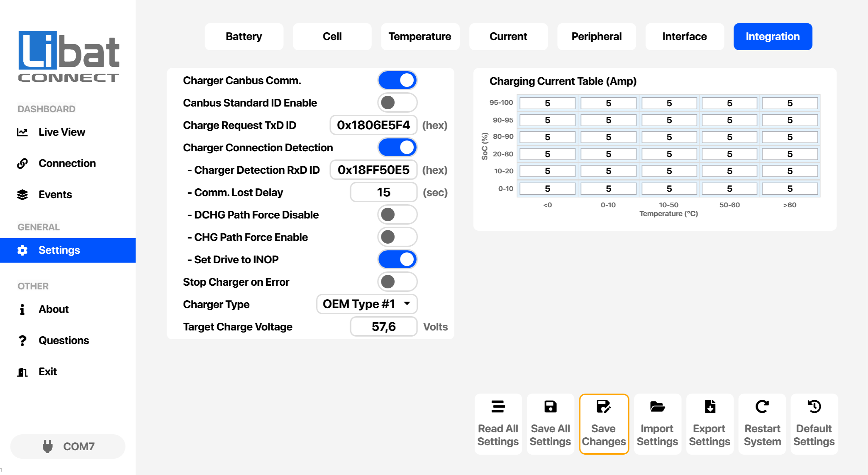Click the Exit door icon
Screen dimensions: 868x475
point(22,372)
